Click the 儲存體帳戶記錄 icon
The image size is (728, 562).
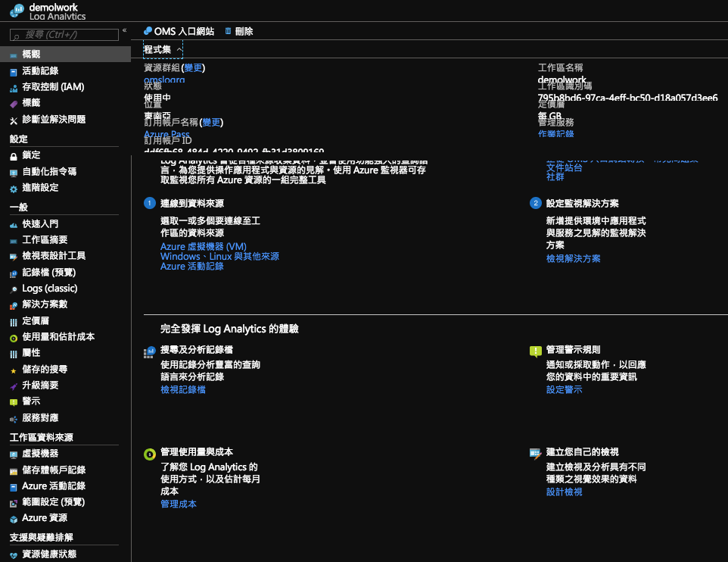pos(14,471)
